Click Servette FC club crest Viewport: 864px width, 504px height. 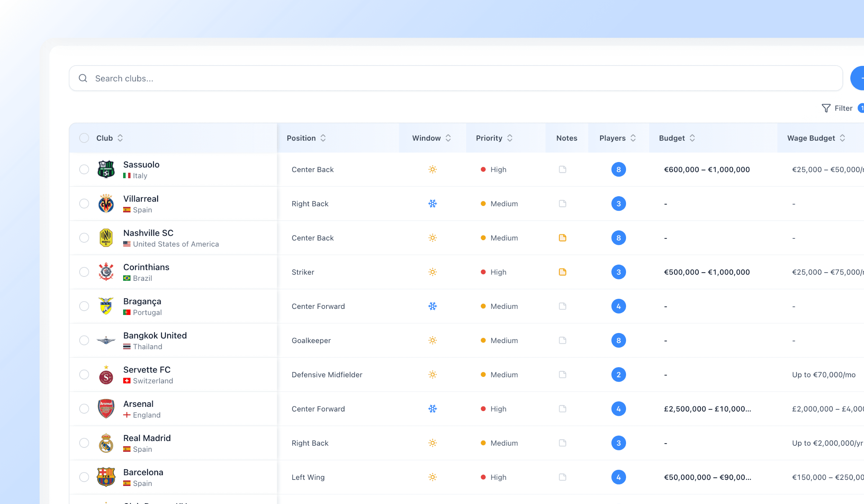coord(106,374)
